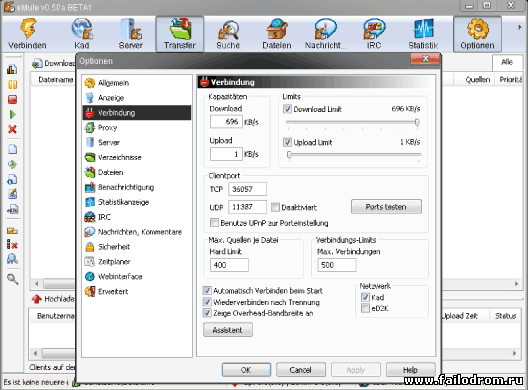Close the Optionen dialog
The image size is (528, 390).
[x=425, y=59]
